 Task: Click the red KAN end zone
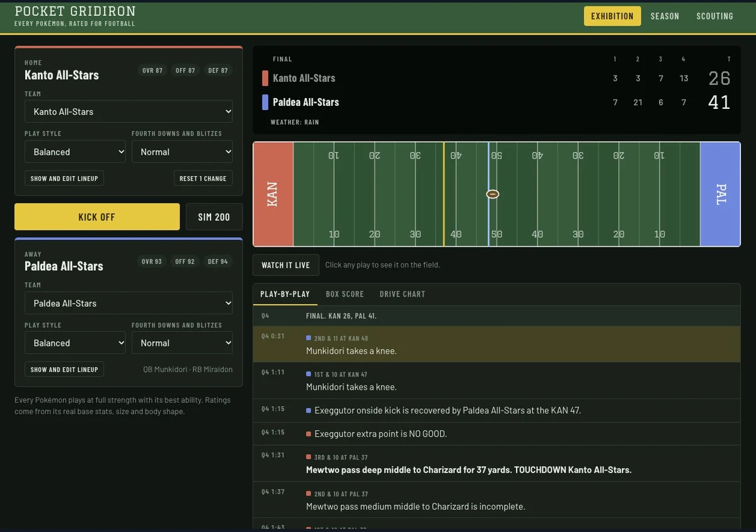273,194
